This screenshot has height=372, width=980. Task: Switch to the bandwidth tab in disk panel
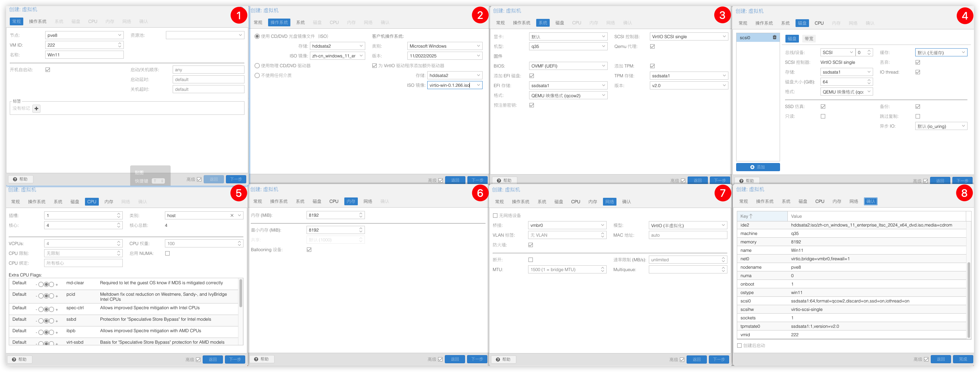point(808,39)
